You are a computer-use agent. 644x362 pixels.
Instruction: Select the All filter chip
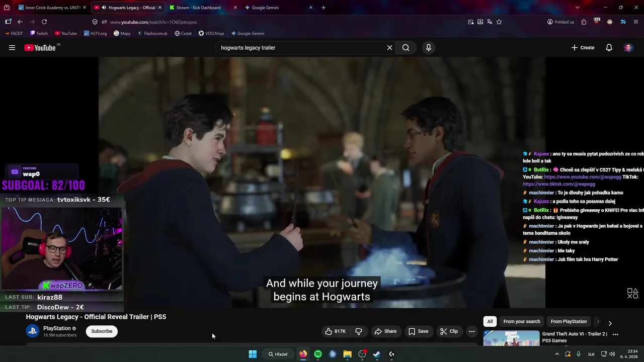[490, 321]
